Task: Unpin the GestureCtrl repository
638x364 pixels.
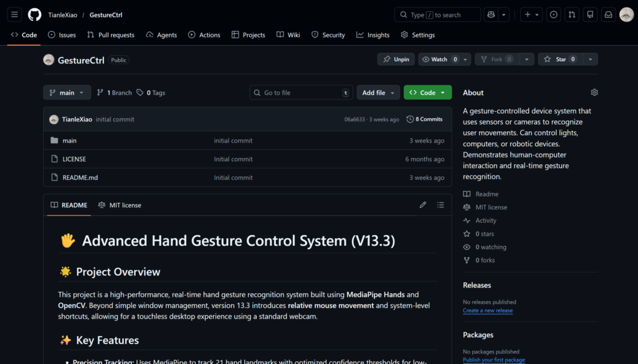Action: tap(396, 59)
